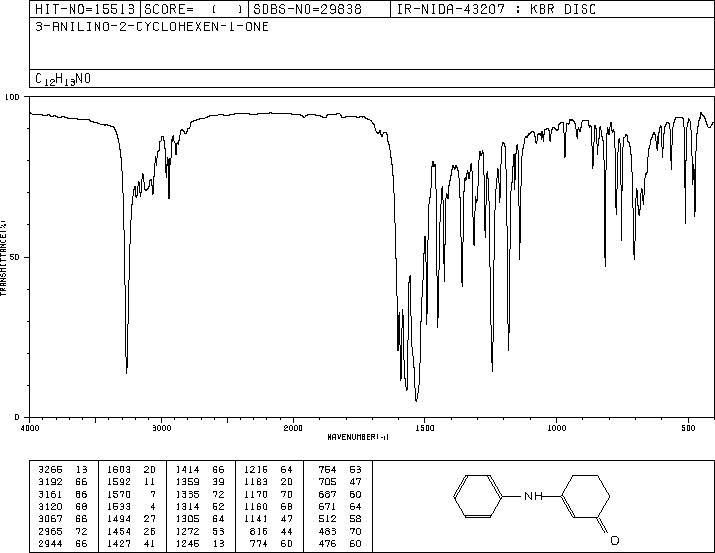The image size is (715, 553).
Task: Click the carbonyl O atom in the structure
Action: pos(614,540)
